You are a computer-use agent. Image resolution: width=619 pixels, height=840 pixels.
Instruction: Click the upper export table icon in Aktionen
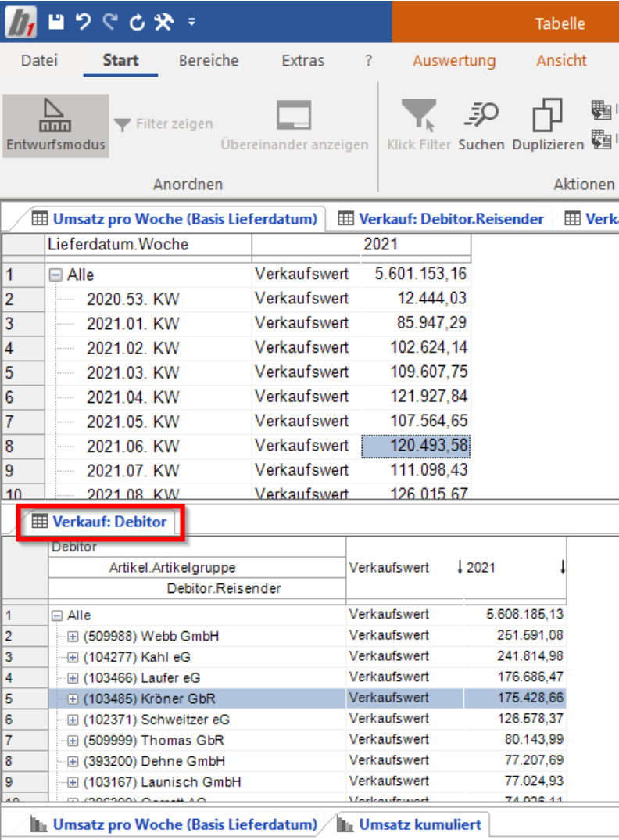(601, 109)
